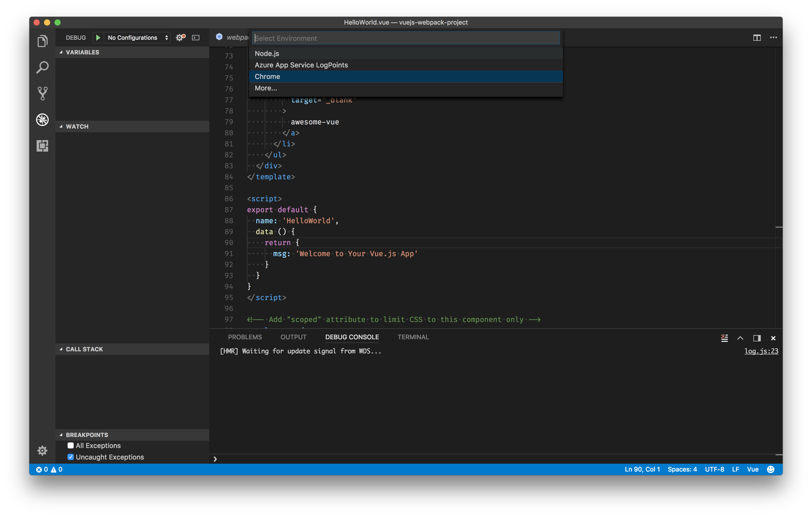Disable the Uncaught Exceptions checkbox
Screen dimensions: 812x517
pos(70,457)
